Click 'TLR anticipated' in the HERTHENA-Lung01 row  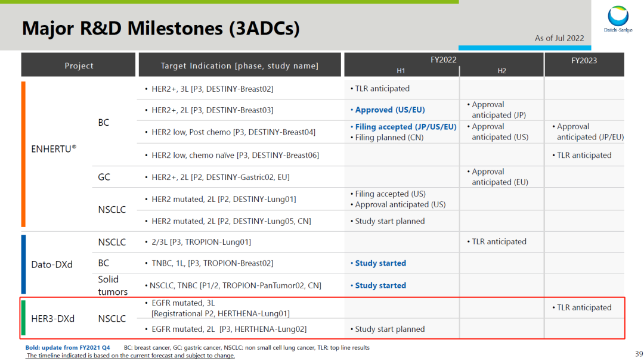click(x=584, y=307)
